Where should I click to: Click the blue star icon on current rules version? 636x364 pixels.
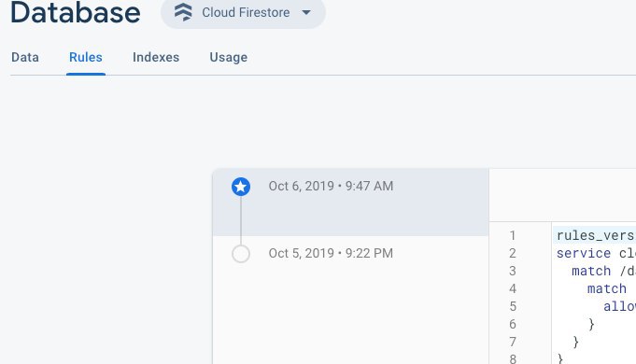point(241,187)
